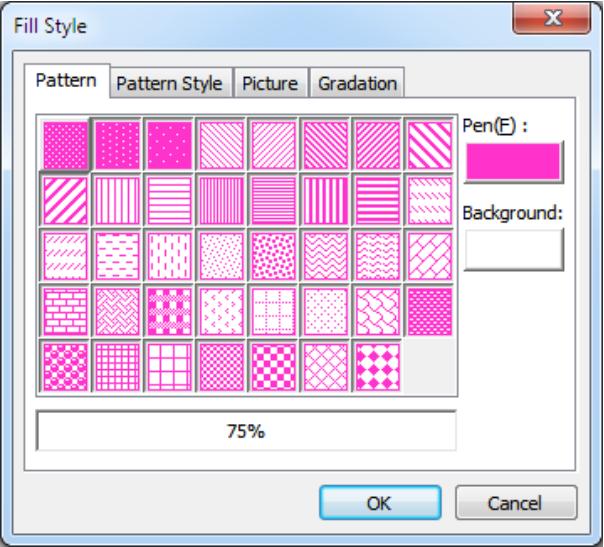Go to the Gradation tab
Image resolution: width=604 pixels, height=547 pixels.
tap(357, 84)
